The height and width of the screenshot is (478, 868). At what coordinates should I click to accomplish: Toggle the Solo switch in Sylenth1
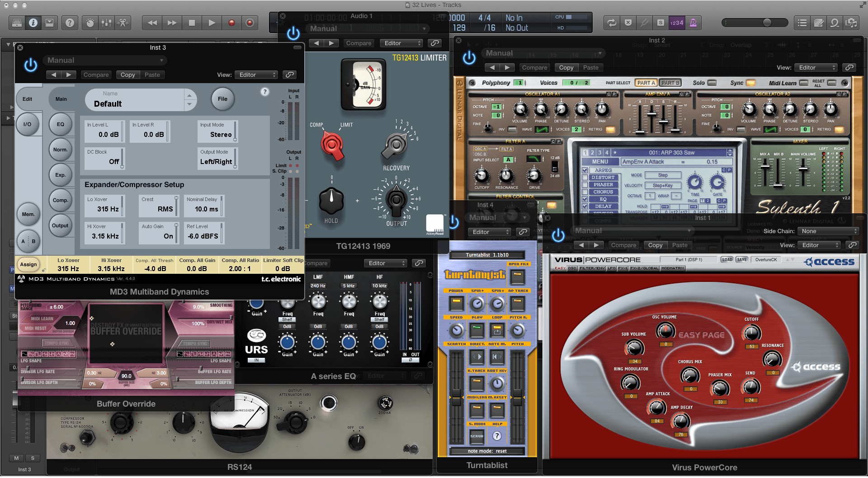click(712, 83)
